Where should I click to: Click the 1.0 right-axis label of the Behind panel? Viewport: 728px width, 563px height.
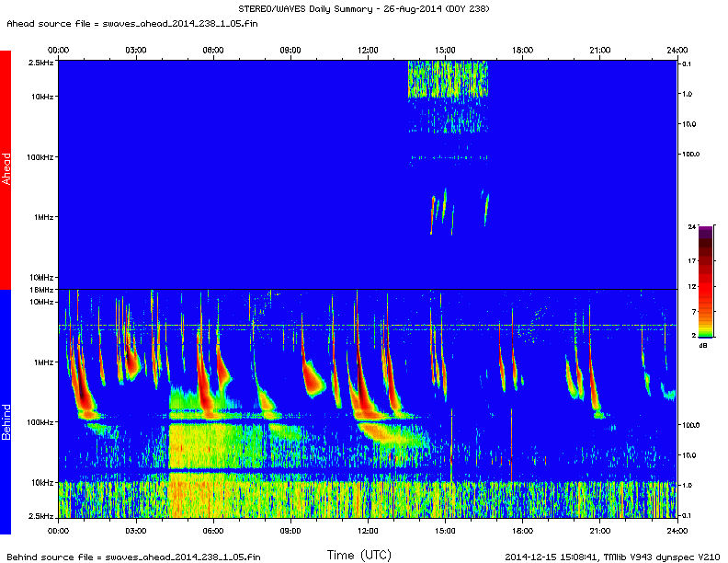(687, 486)
